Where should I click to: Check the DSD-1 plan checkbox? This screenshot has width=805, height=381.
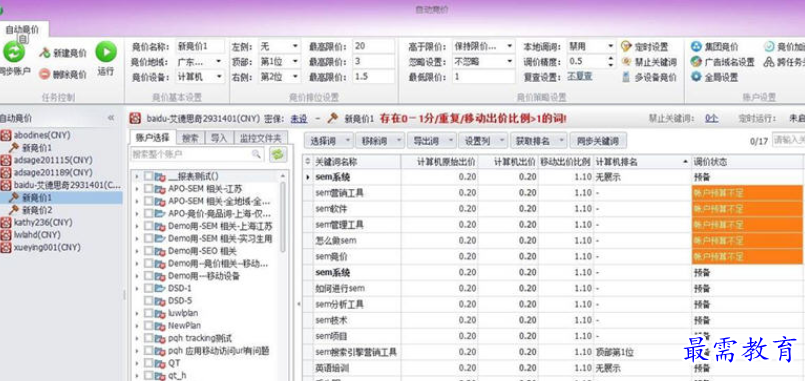[148, 288]
